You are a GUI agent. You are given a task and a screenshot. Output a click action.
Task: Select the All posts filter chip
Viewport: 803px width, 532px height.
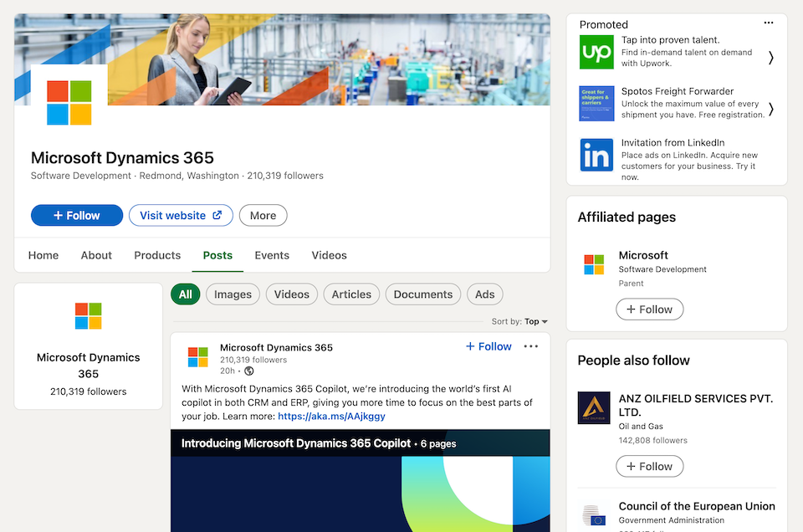click(186, 294)
